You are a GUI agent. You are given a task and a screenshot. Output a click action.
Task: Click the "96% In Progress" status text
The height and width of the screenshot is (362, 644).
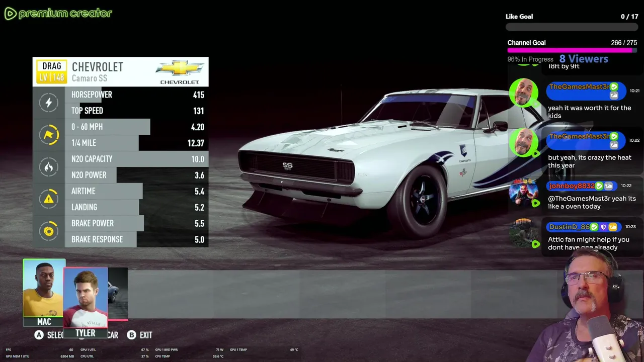pos(530,59)
